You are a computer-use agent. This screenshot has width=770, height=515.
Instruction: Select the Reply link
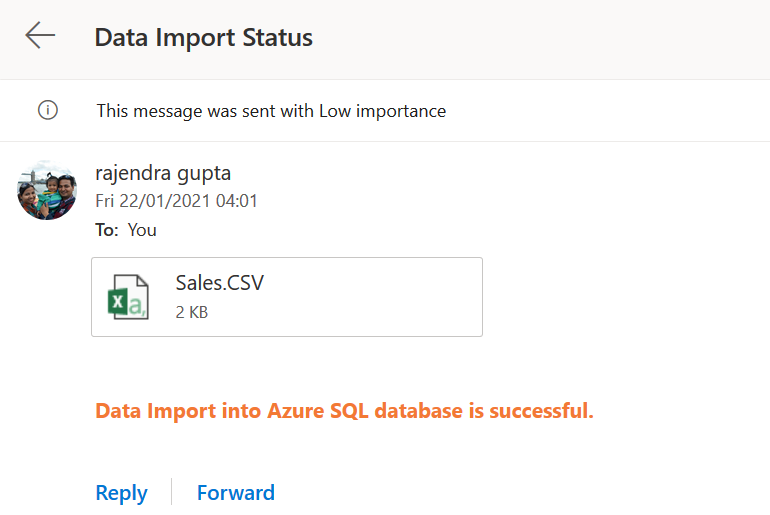click(121, 493)
